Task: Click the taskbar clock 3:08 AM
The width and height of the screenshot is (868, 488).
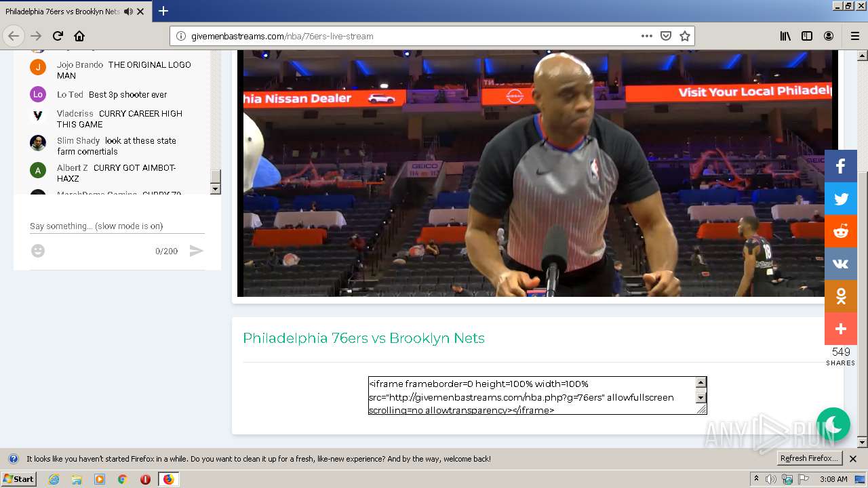Action: (x=833, y=479)
